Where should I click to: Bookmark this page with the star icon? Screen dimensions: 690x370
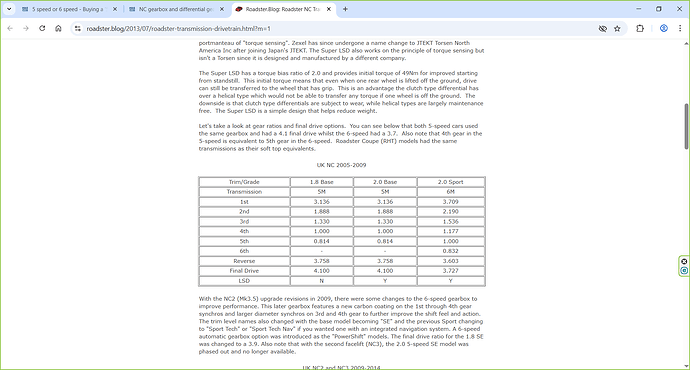coord(617,29)
